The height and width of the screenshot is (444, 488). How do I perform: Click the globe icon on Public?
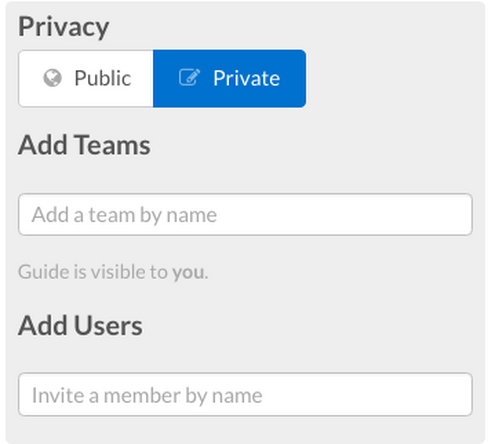[x=53, y=78]
